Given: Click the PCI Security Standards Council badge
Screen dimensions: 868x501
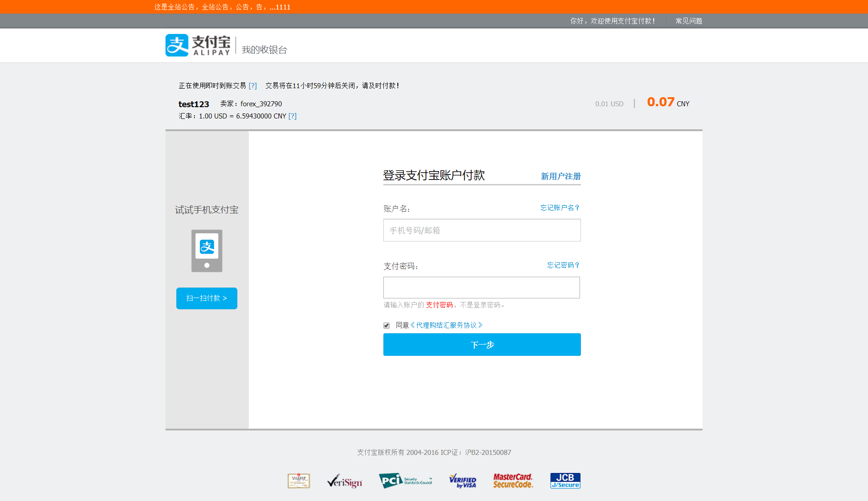Looking at the screenshot, I should pos(406,481).
